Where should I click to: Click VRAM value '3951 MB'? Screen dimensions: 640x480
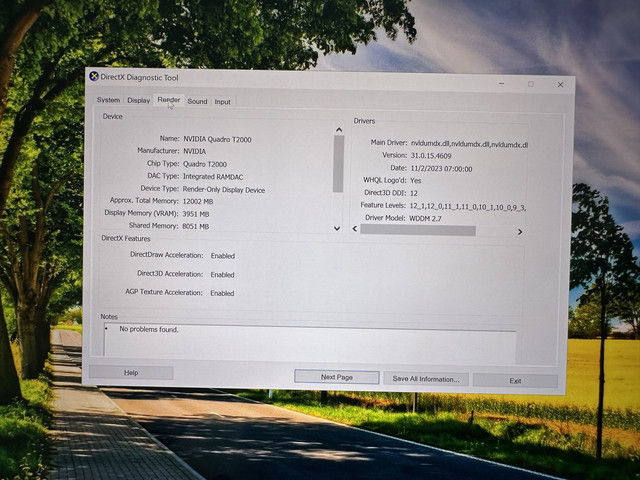[196, 214]
